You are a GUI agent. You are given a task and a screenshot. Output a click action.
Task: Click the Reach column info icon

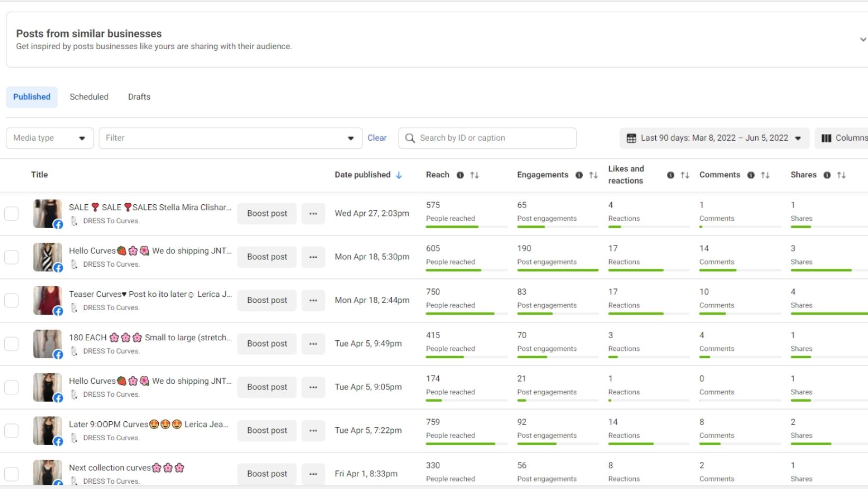460,175
